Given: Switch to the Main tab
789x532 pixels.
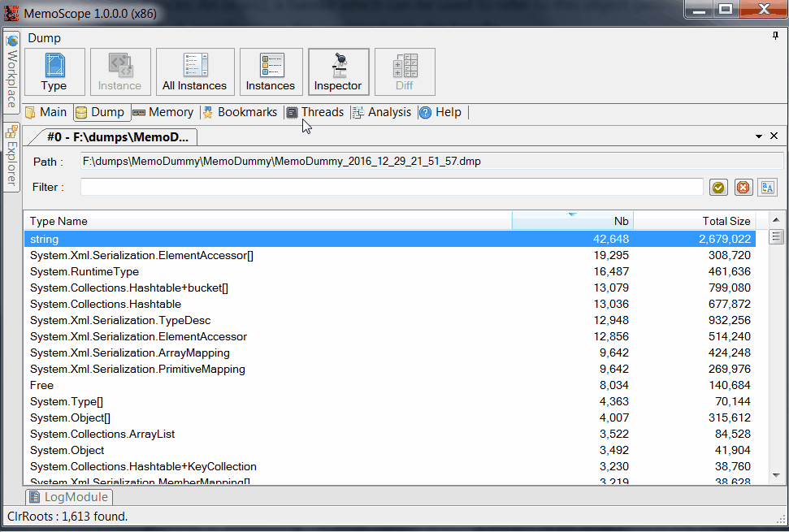Looking at the screenshot, I should [x=46, y=112].
